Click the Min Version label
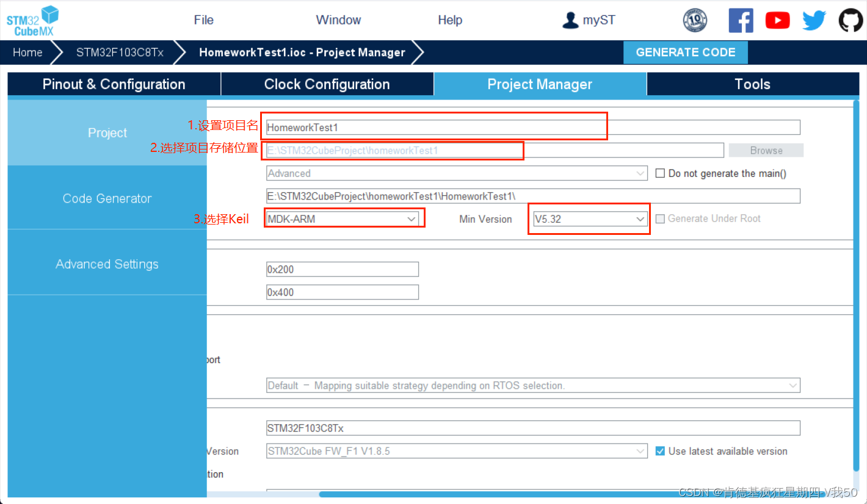Image resolution: width=867 pixels, height=504 pixels. click(x=485, y=219)
